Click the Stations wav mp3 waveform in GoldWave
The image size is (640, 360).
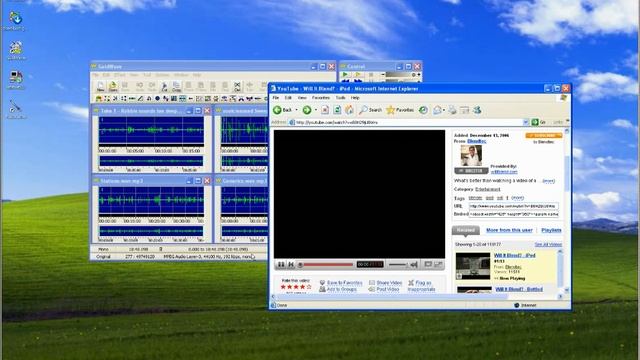(151, 201)
